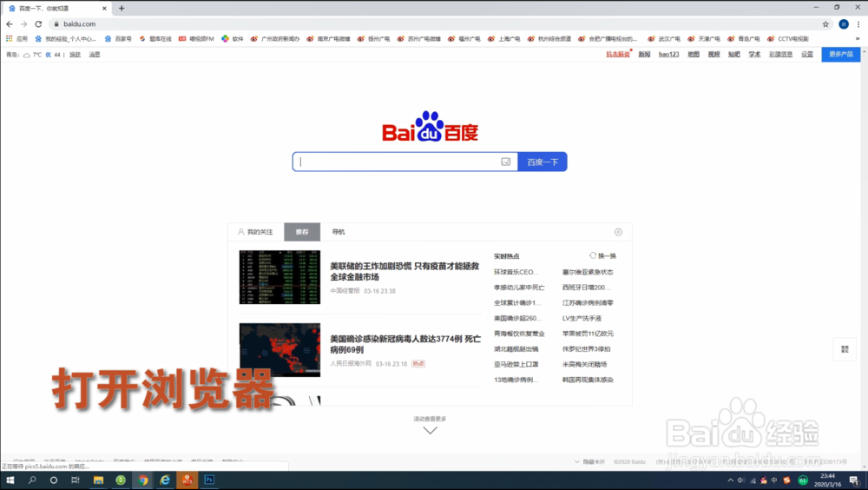Open bookmark 上海广电
This screenshot has height=490, width=868.
[503, 39]
